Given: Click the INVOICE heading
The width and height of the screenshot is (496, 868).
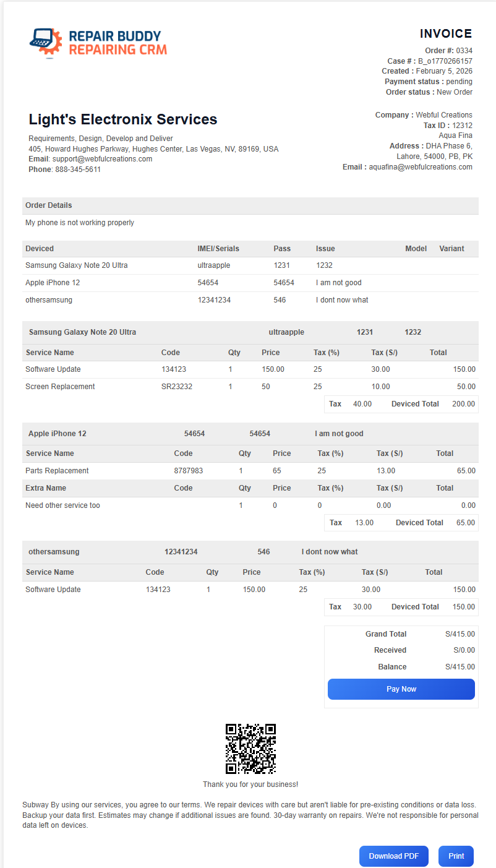Looking at the screenshot, I should click(x=445, y=34).
